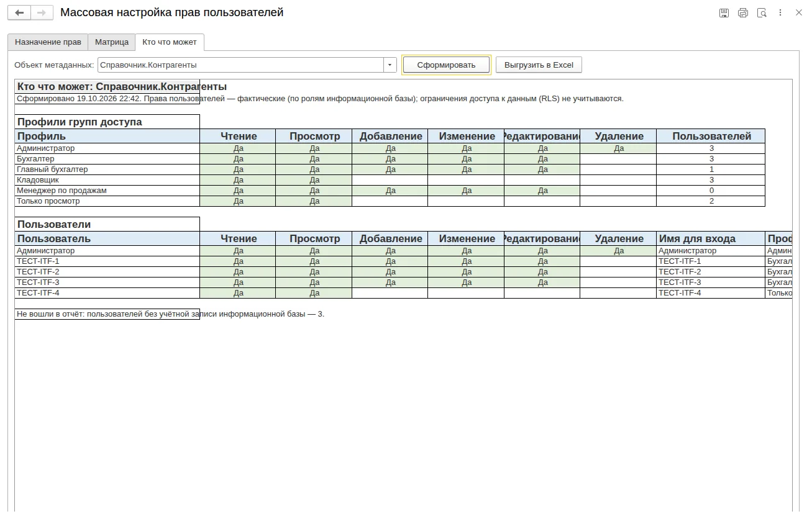Screen dimensions: 812x519
Task: Select the report title Кто что может: Справочник.Контрагенты
Action: coord(122,87)
